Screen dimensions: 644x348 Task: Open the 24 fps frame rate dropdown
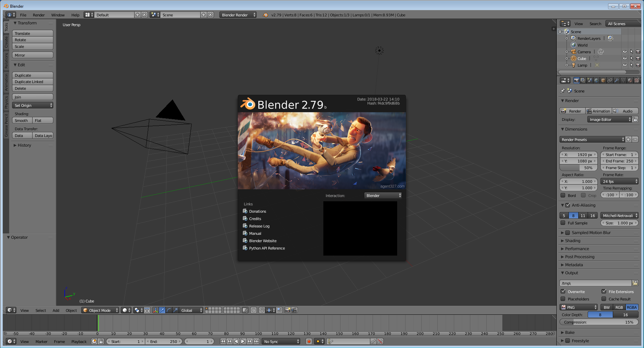619,181
